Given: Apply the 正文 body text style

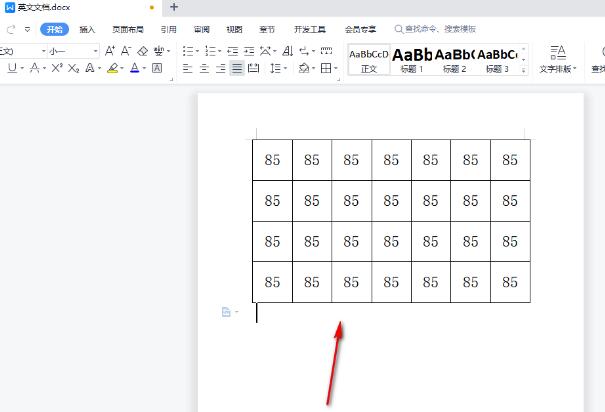Looking at the screenshot, I should [x=369, y=60].
